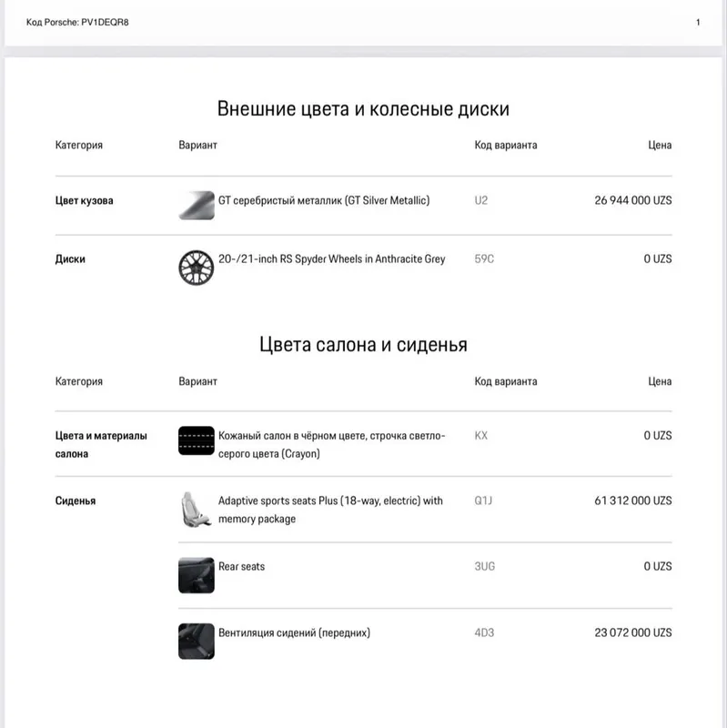Click the Цвета салона и сиденья heading
Image resolution: width=727 pixels, height=728 pixels.
tap(364, 345)
